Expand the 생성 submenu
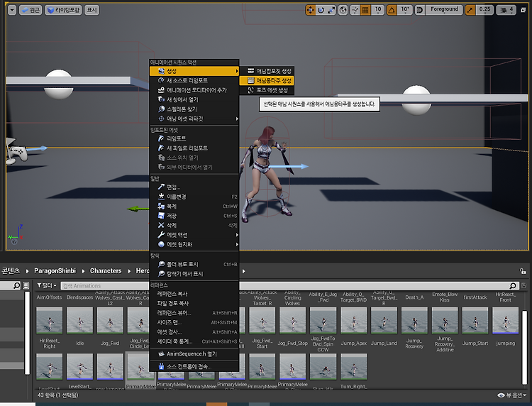532x406 pixels. pyautogui.click(x=194, y=71)
